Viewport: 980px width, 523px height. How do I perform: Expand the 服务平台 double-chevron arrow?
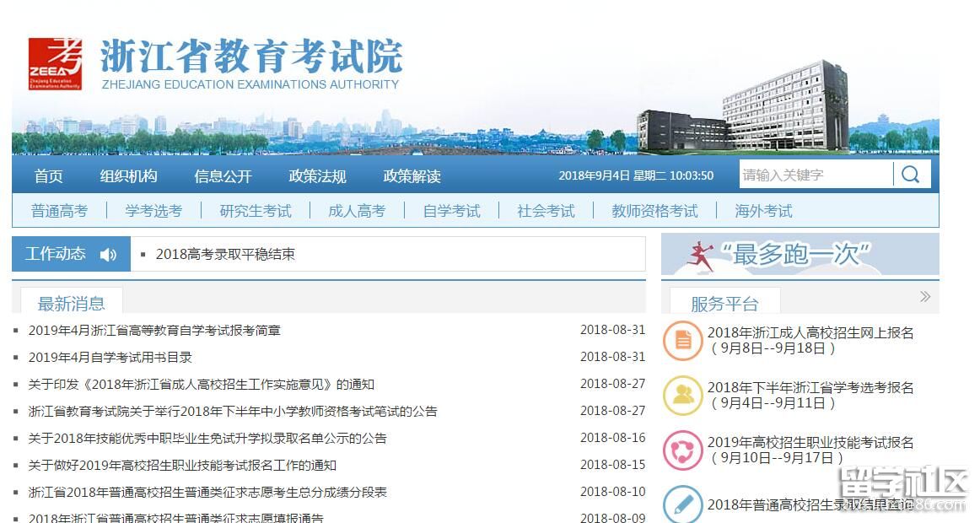coord(925,296)
